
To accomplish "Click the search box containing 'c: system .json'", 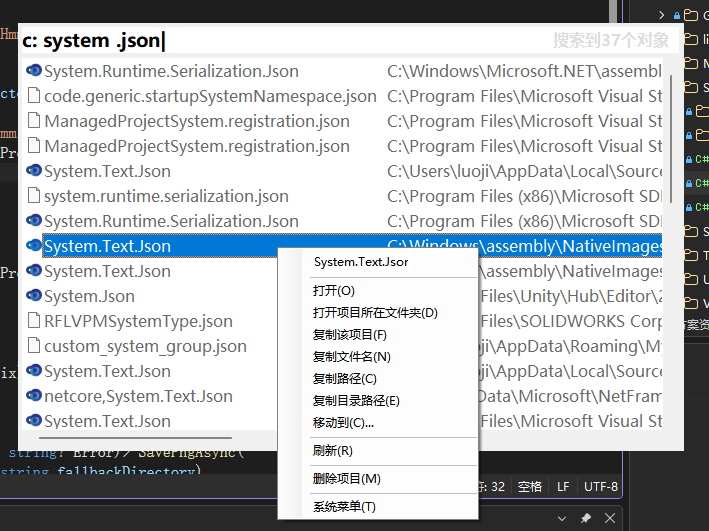I will point(350,41).
